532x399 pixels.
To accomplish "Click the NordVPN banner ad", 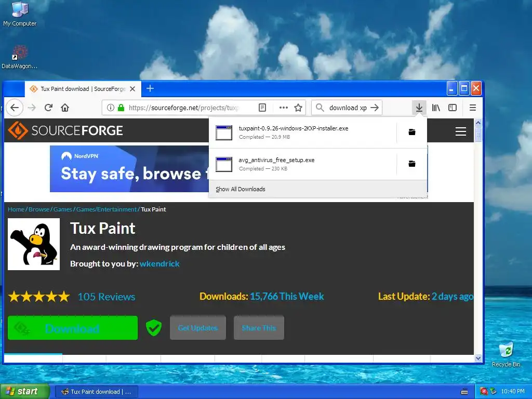I will click(129, 169).
